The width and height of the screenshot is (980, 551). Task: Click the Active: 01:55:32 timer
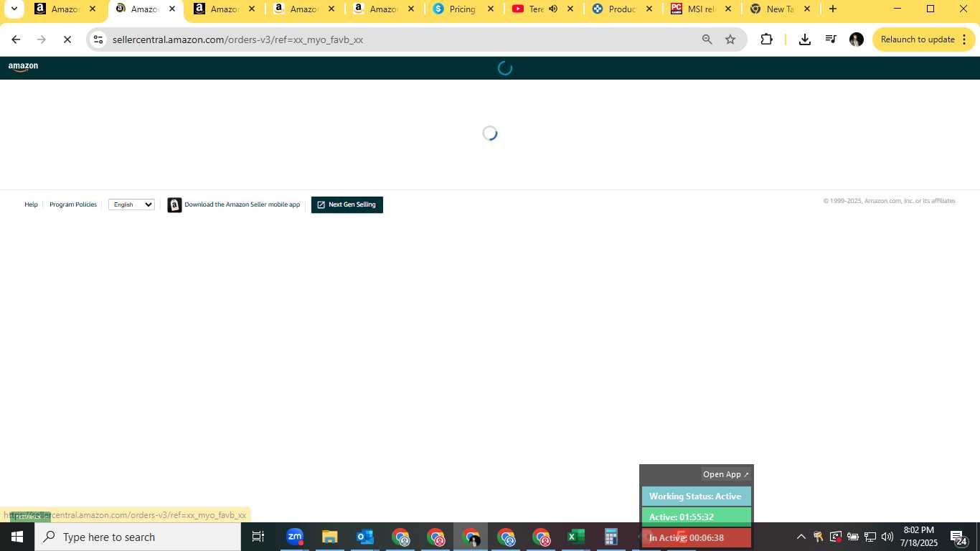point(696,517)
